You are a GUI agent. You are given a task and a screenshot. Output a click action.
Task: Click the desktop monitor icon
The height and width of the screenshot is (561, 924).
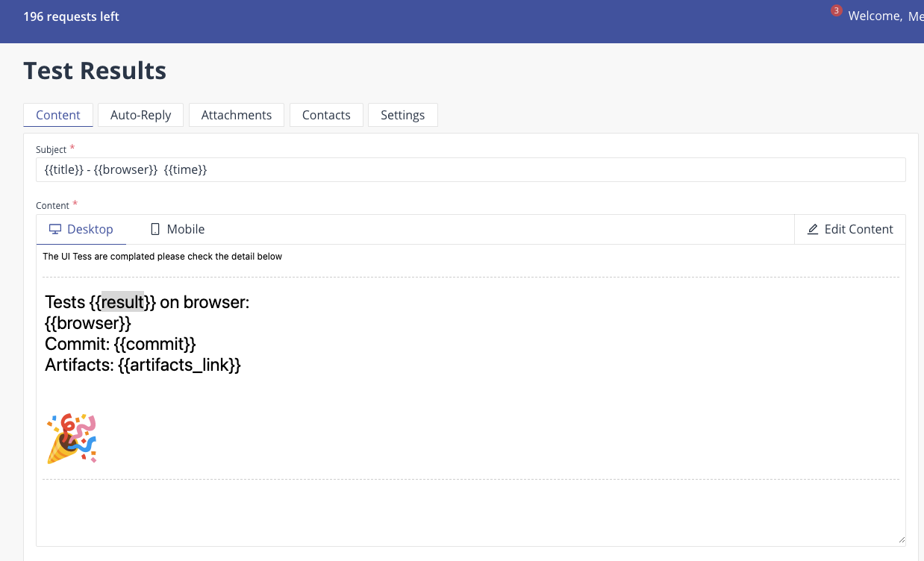coord(55,229)
